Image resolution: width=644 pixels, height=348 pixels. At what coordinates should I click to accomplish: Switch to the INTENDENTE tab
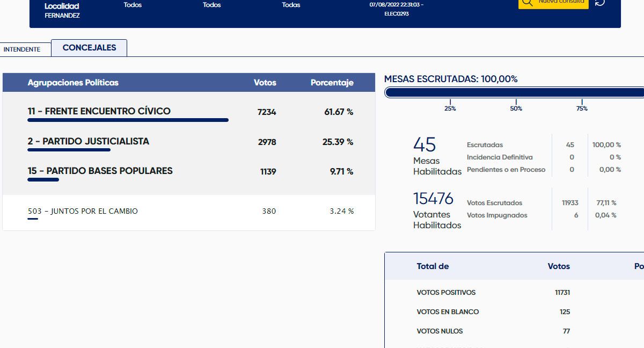[22, 49]
